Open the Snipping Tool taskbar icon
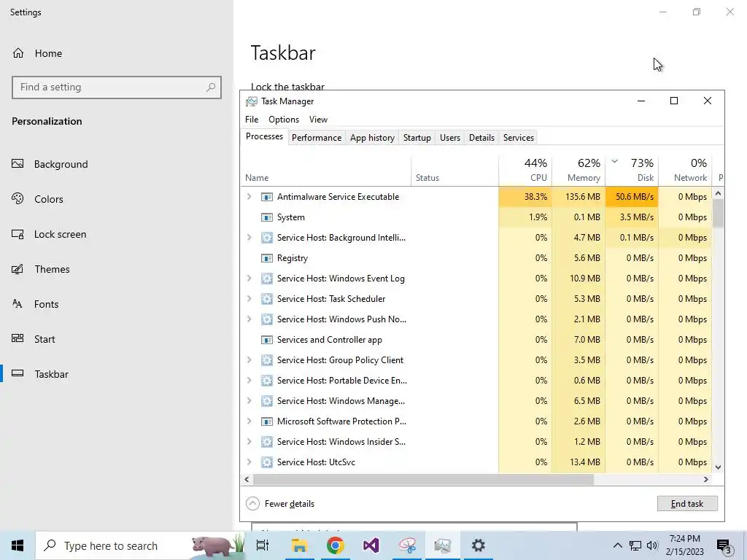Viewport: 747px width, 560px height. tap(407, 545)
